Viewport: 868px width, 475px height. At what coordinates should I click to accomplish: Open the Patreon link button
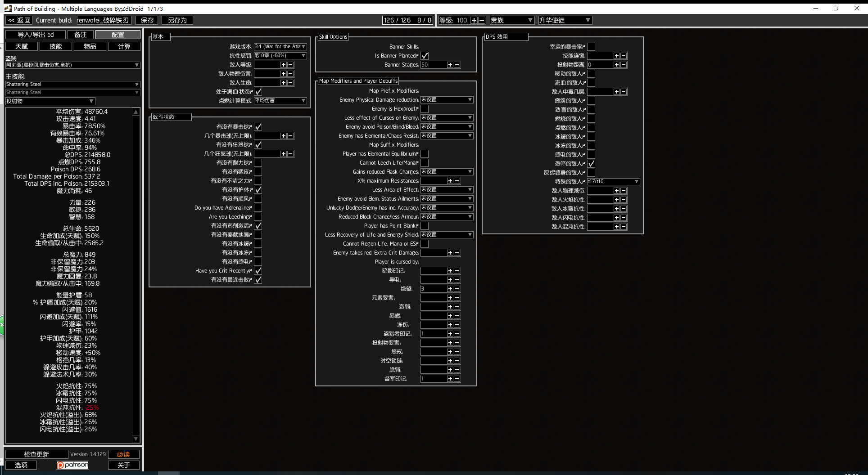(x=72, y=465)
